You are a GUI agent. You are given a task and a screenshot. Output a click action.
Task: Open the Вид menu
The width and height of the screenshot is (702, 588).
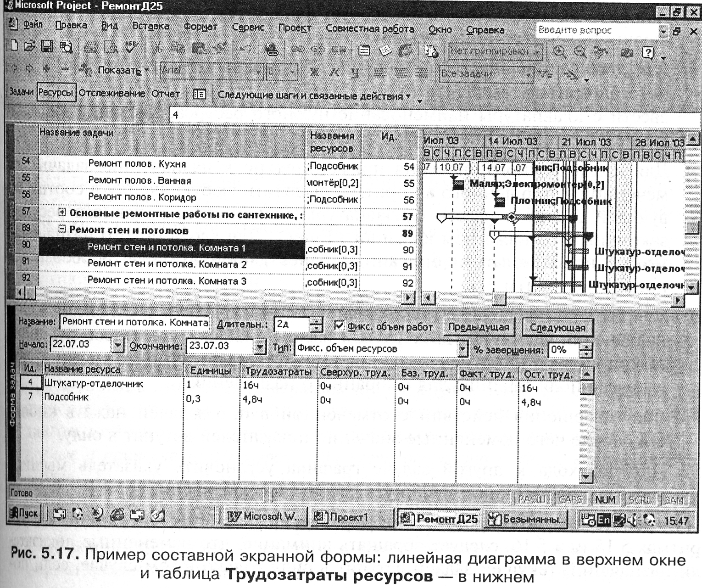tap(110, 25)
